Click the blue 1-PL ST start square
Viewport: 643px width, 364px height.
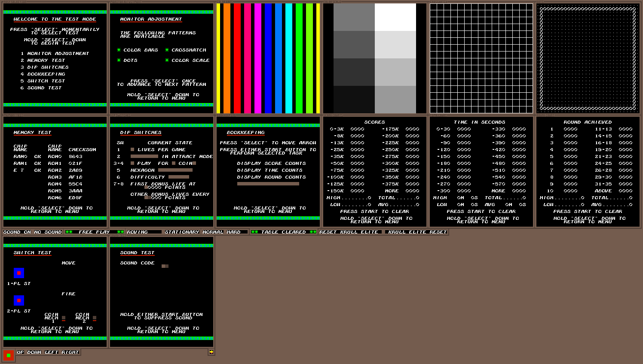[x=18, y=273]
